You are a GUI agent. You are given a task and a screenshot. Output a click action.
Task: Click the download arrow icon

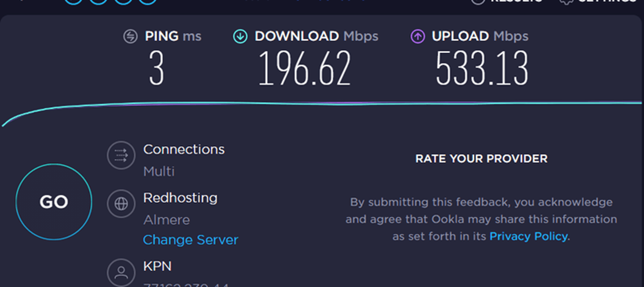240,36
